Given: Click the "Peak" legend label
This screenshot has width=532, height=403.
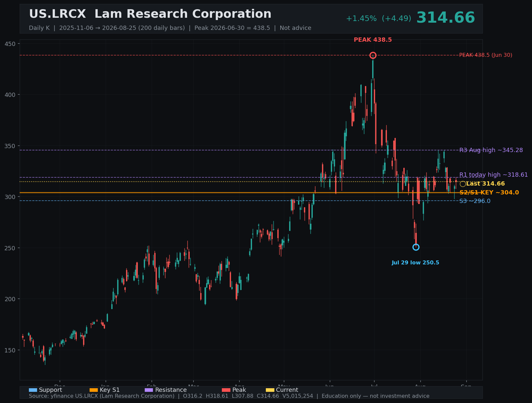Looking at the screenshot, I should tap(239, 390).
